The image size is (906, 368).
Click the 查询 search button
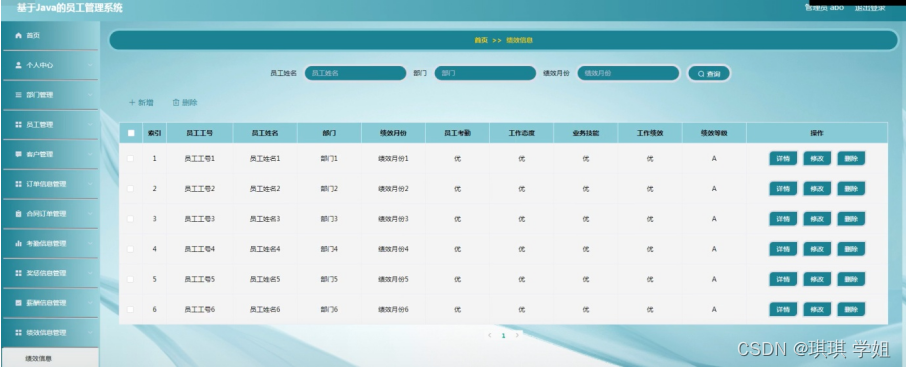[709, 73]
